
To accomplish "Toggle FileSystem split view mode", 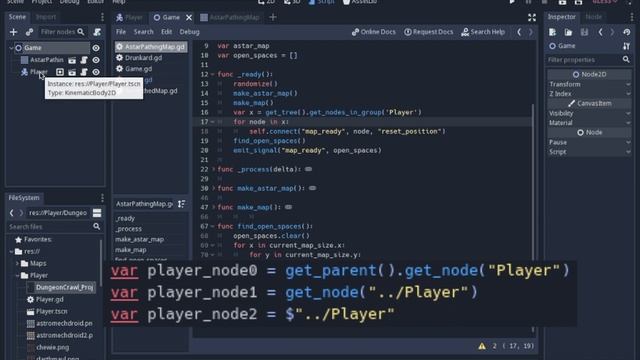I will pos(97,213).
